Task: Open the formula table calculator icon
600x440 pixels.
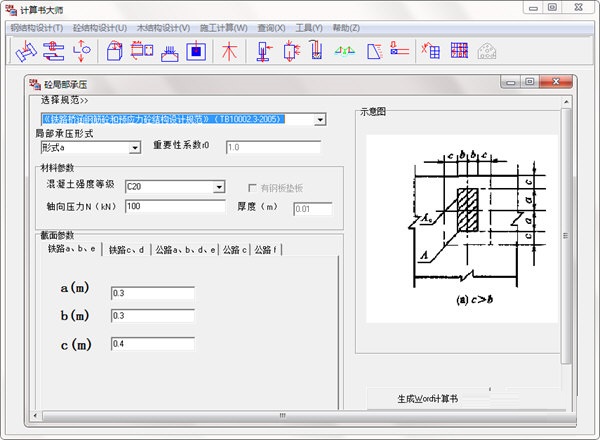Action: [431, 51]
